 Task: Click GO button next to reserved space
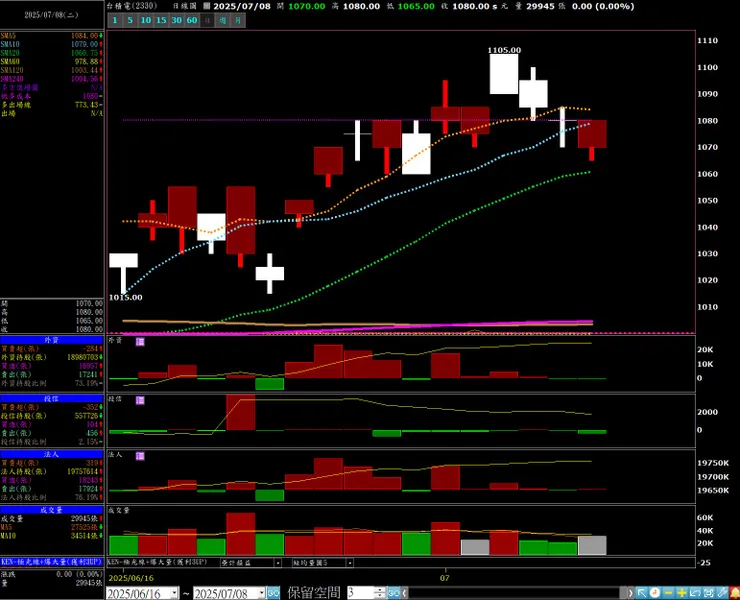click(x=394, y=593)
